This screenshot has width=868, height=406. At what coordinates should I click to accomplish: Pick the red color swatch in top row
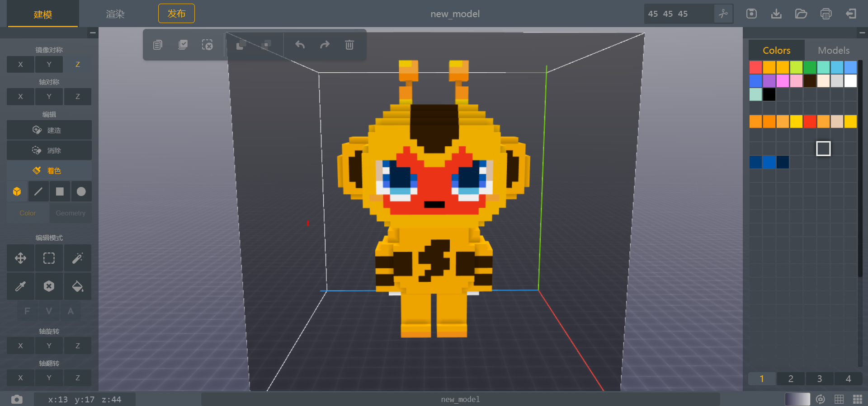click(755, 67)
